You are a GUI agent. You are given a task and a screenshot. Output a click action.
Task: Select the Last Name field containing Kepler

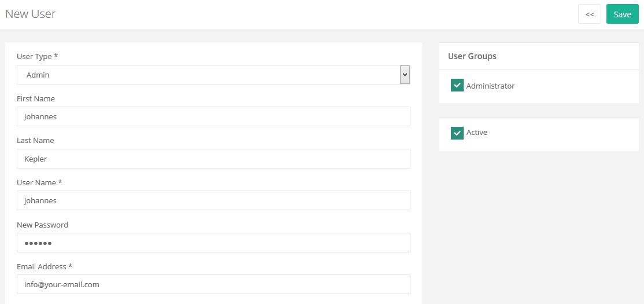(x=213, y=159)
